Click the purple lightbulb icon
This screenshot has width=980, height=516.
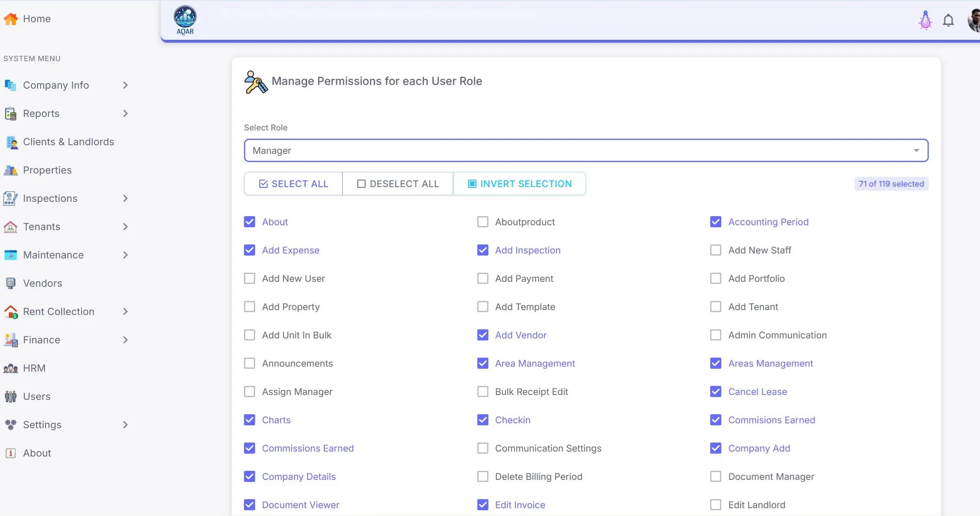pyautogui.click(x=925, y=21)
